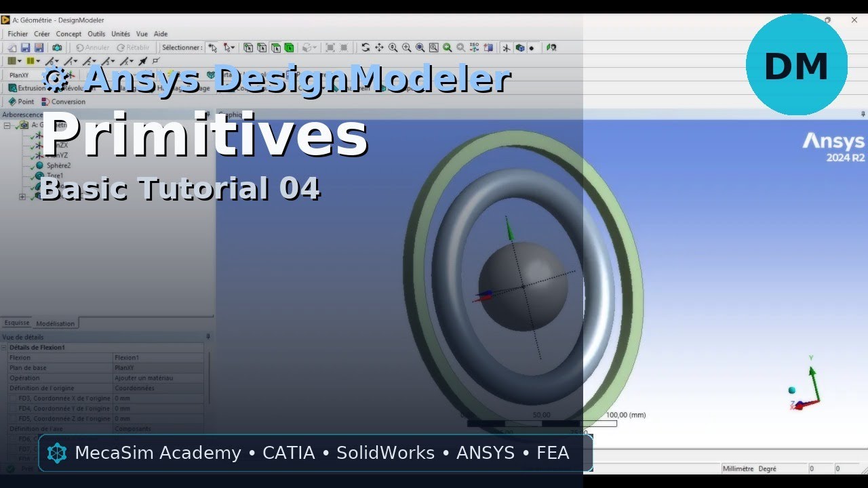
Task: Click Degré in the status bar
Action: click(767, 468)
